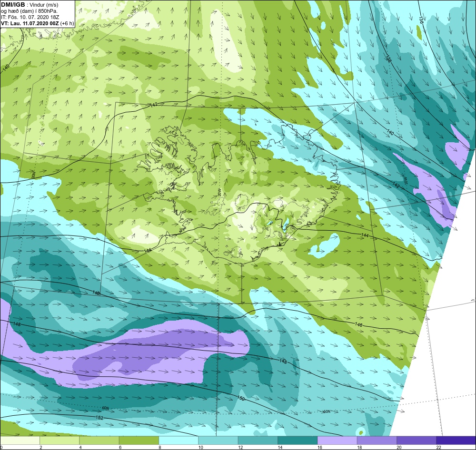Click the '30W' meridian label
The width and height of the screenshot is (476, 450).
(33, 175)
